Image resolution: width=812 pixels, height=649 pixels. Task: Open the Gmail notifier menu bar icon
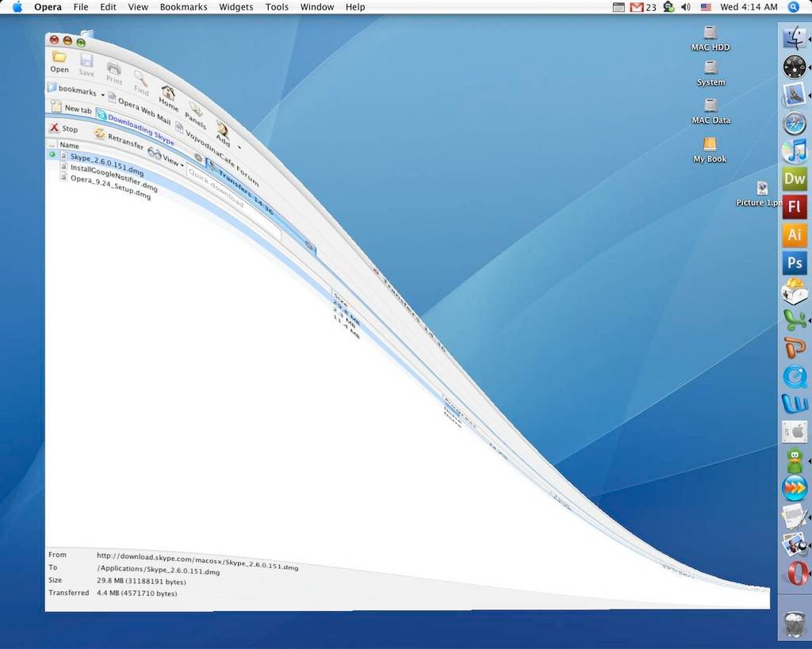pyautogui.click(x=637, y=7)
